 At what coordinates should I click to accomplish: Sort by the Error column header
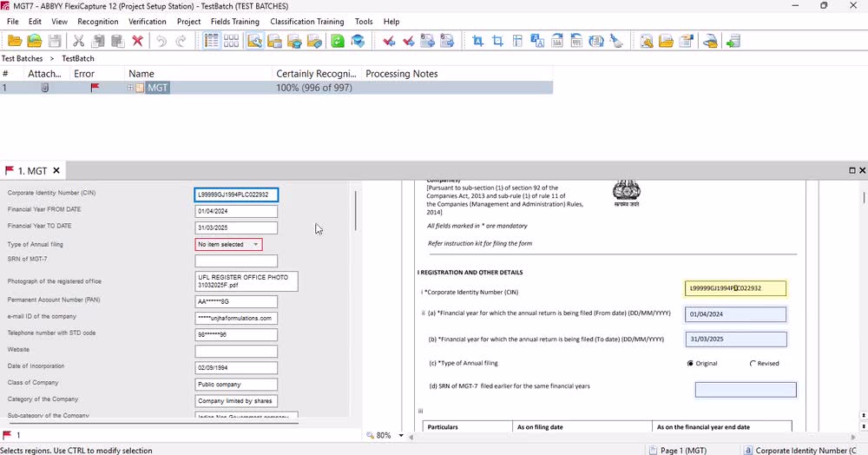click(97, 74)
